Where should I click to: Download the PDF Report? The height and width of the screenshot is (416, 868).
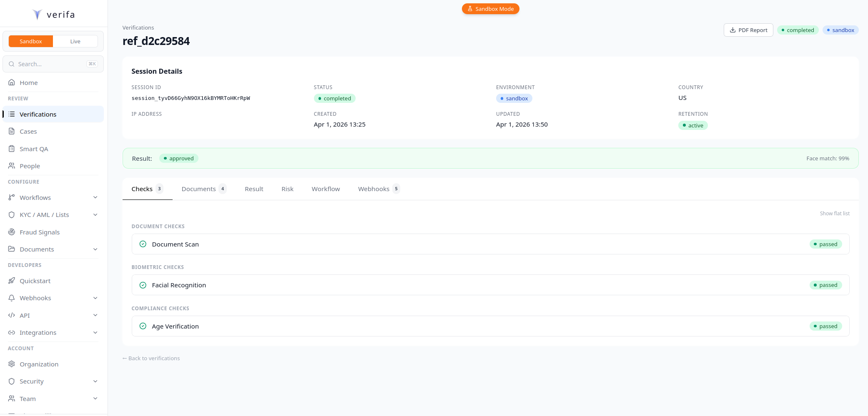pyautogui.click(x=748, y=30)
